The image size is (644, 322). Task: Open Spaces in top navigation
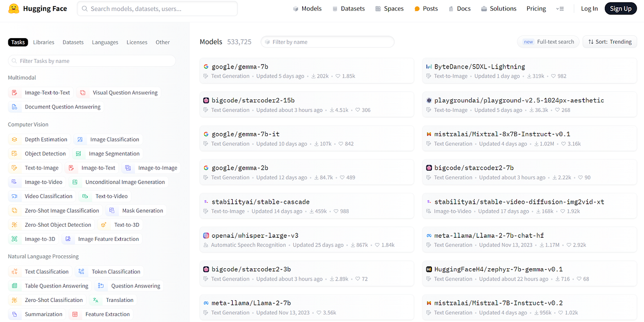point(389,9)
